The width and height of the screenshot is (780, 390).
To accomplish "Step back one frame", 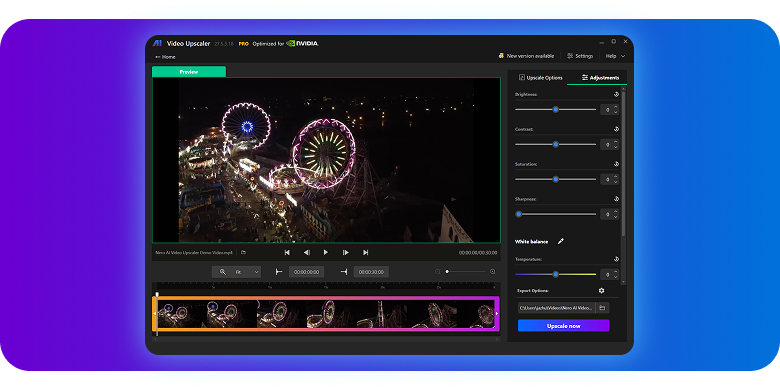I will (307, 253).
